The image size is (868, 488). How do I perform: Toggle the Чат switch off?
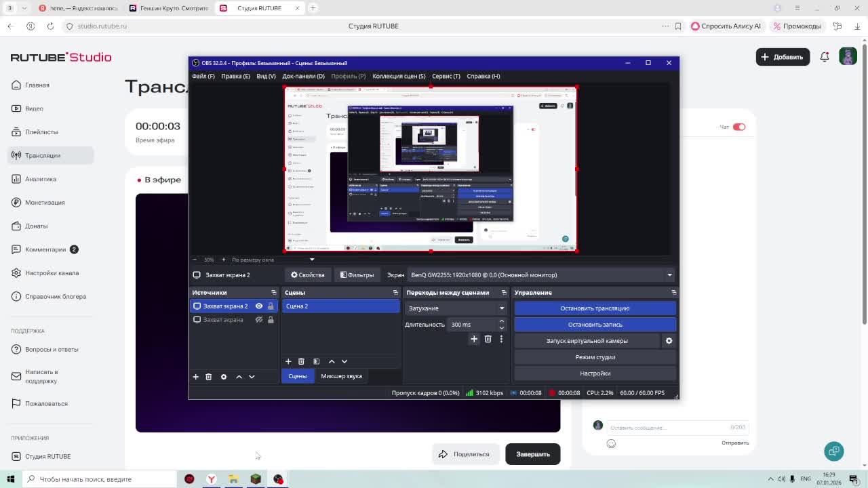(739, 127)
